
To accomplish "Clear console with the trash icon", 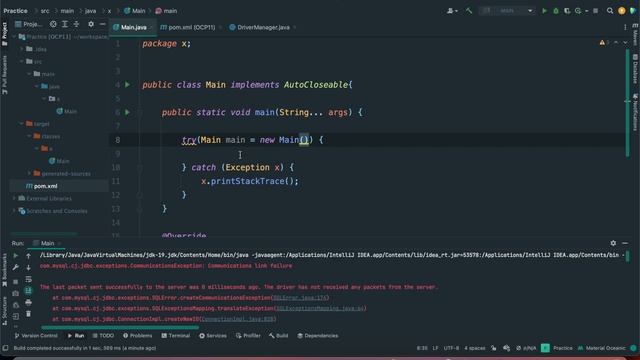I will click(28, 314).
